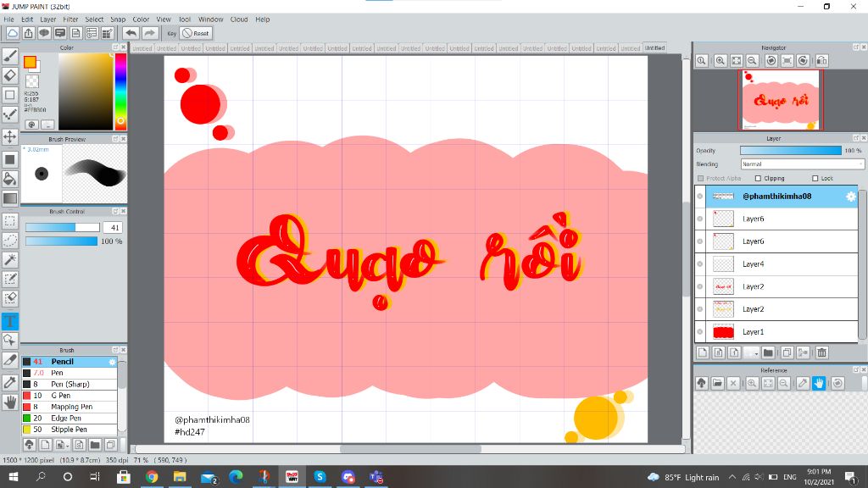Delete layer with trash icon

(x=821, y=352)
